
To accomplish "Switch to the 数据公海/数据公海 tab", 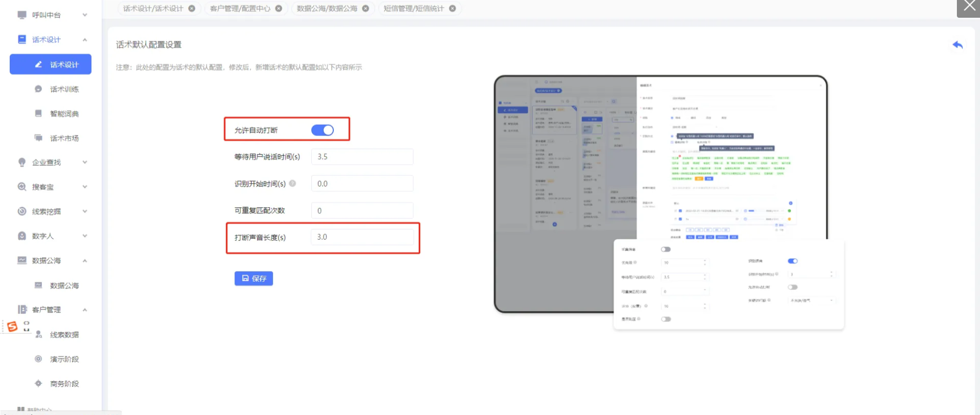I will click(327, 9).
